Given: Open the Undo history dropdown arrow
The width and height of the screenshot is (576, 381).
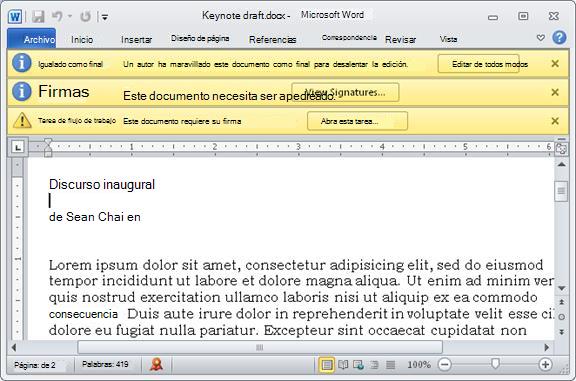Looking at the screenshot, I should tap(70, 17).
